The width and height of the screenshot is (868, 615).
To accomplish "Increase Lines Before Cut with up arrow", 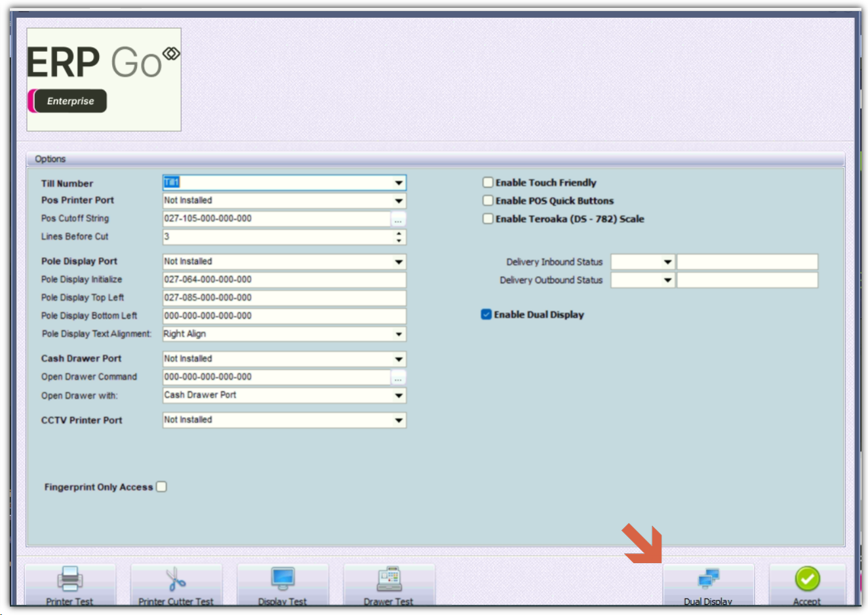I will pos(399,233).
